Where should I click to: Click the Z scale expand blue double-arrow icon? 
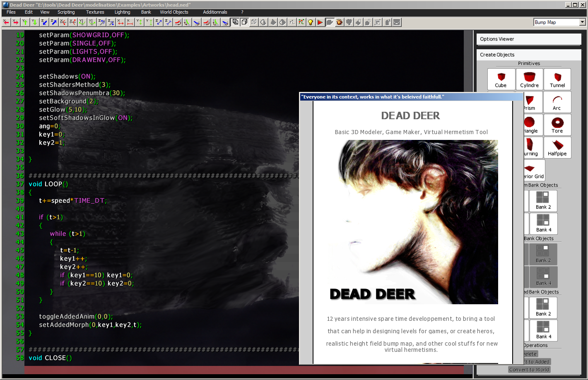click(158, 22)
